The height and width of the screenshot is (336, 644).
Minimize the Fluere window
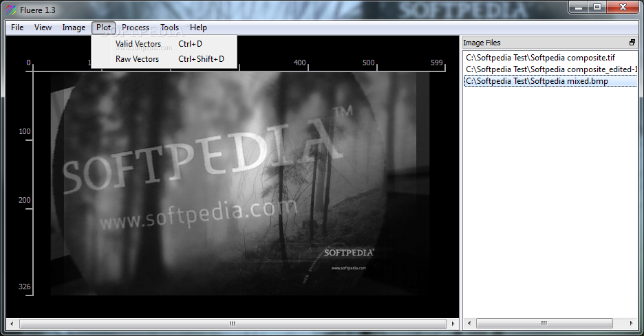[x=578, y=8]
